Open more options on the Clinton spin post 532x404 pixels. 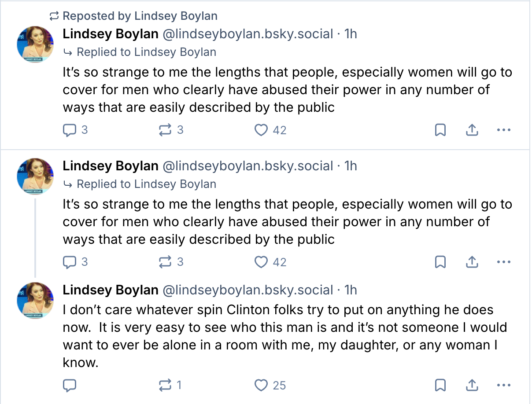[x=503, y=386]
